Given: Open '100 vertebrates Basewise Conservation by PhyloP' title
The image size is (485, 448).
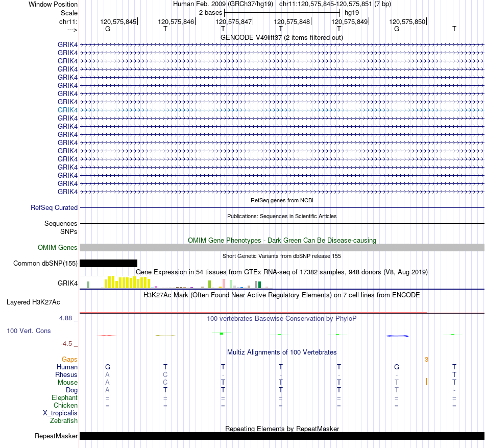Looking at the screenshot, I should click(x=282, y=319).
